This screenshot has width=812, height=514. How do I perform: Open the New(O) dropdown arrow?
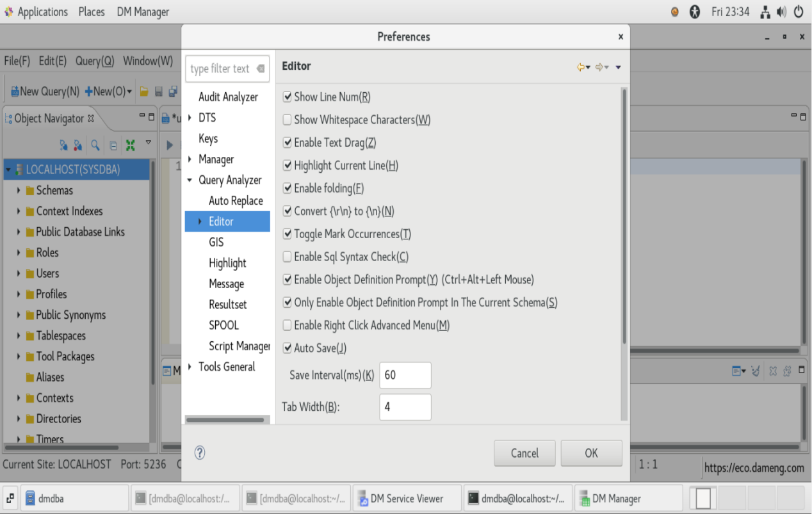(x=129, y=92)
